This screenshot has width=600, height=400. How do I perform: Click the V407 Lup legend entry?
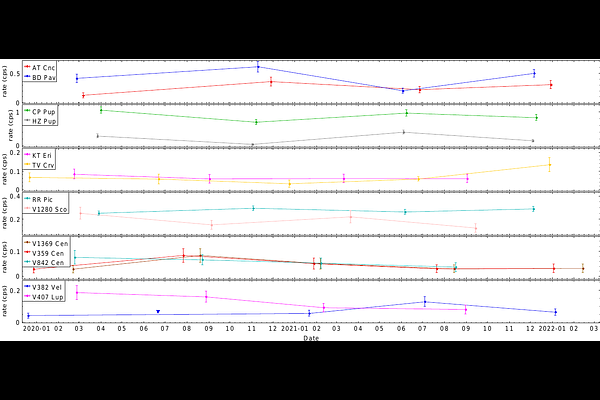(x=44, y=297)
